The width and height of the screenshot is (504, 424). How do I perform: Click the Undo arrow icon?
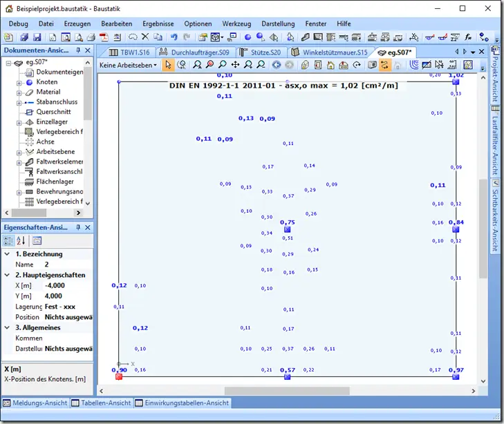point(174,37)
